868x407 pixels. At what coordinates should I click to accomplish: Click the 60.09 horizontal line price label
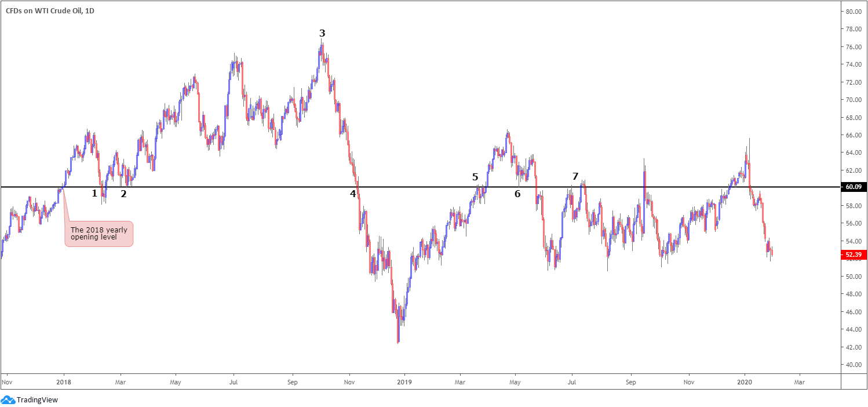click(x=853, y=187)
